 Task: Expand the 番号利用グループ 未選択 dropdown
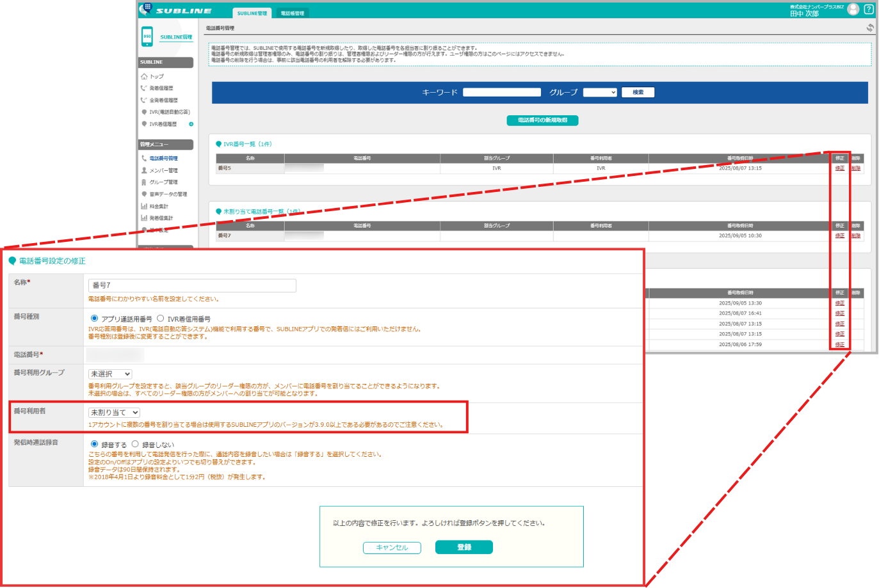point(111,374)
